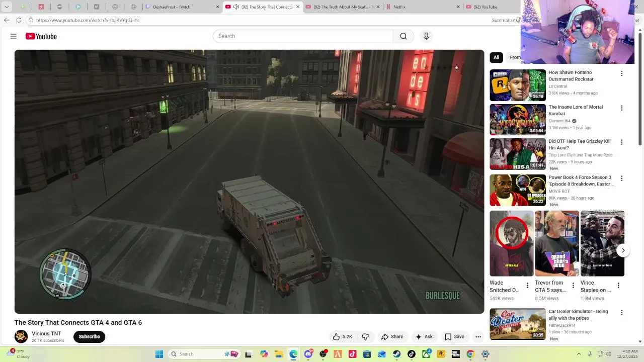This screenshot has height=362, width=644.
Task: Open Car Dealer Simulator video thumbnail
Action: [x=518, y=324]
